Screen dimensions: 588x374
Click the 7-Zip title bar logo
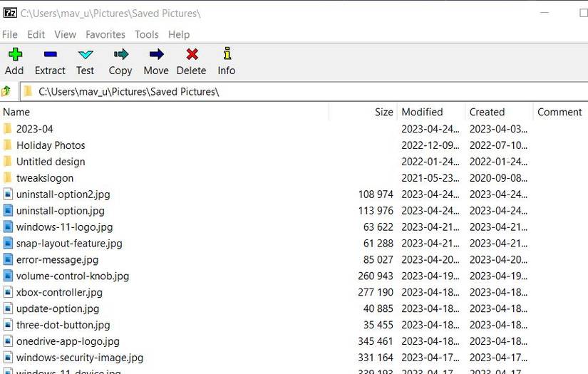pos(10,13)
